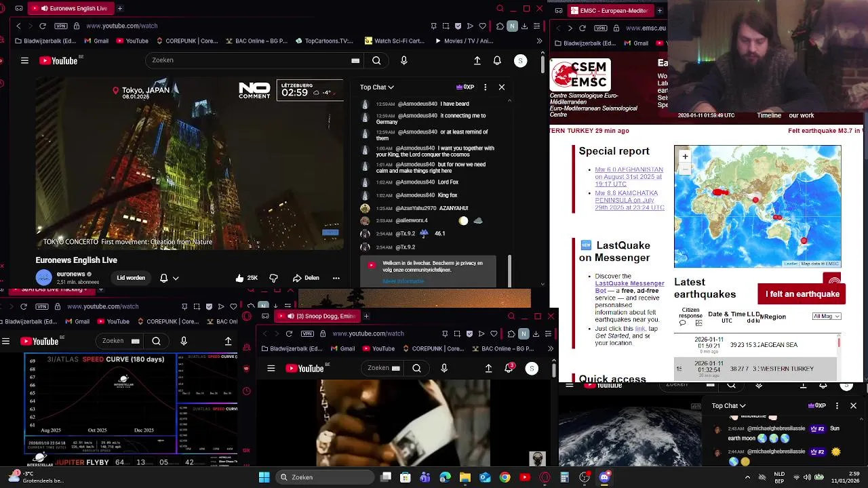The width and height of the screenshot is (868, 488).
Task: Open Discord from the taskbar
Action: [604, 477]
